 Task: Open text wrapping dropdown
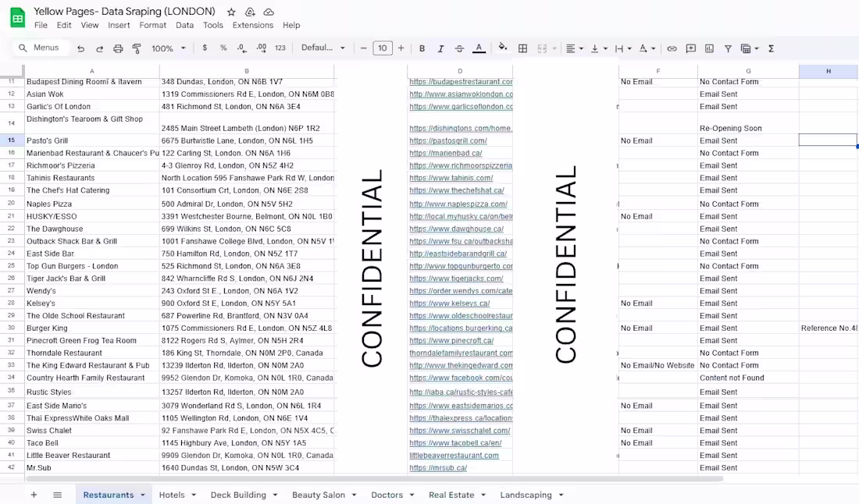[623, 48]
